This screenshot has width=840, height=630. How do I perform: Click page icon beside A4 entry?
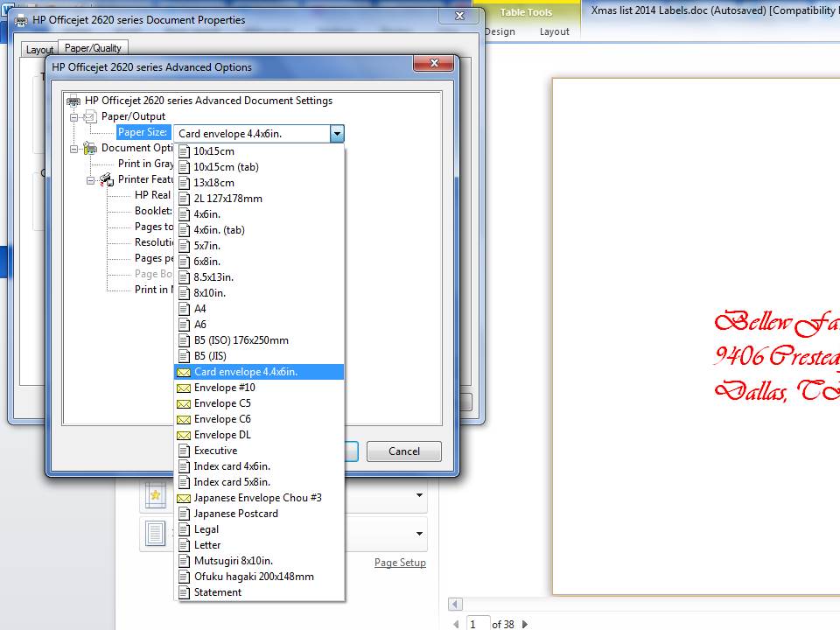tap(184, 309)
